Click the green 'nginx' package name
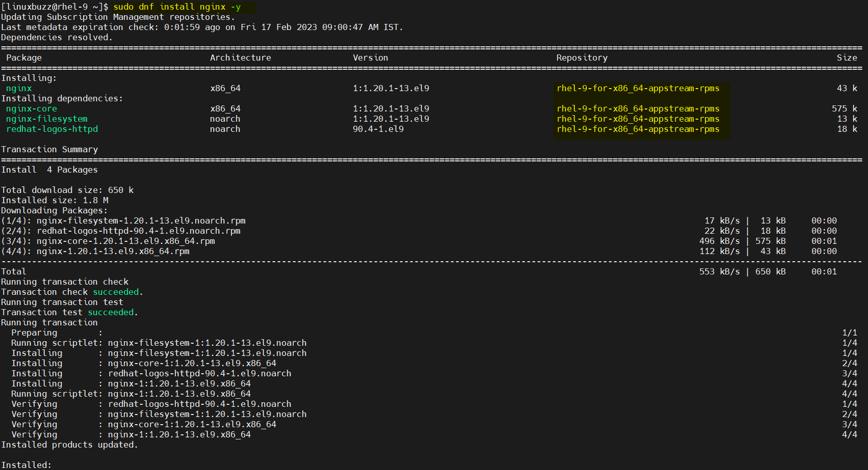Image resolution: width=868 pixels, height=470 pixels. [19, 88]
